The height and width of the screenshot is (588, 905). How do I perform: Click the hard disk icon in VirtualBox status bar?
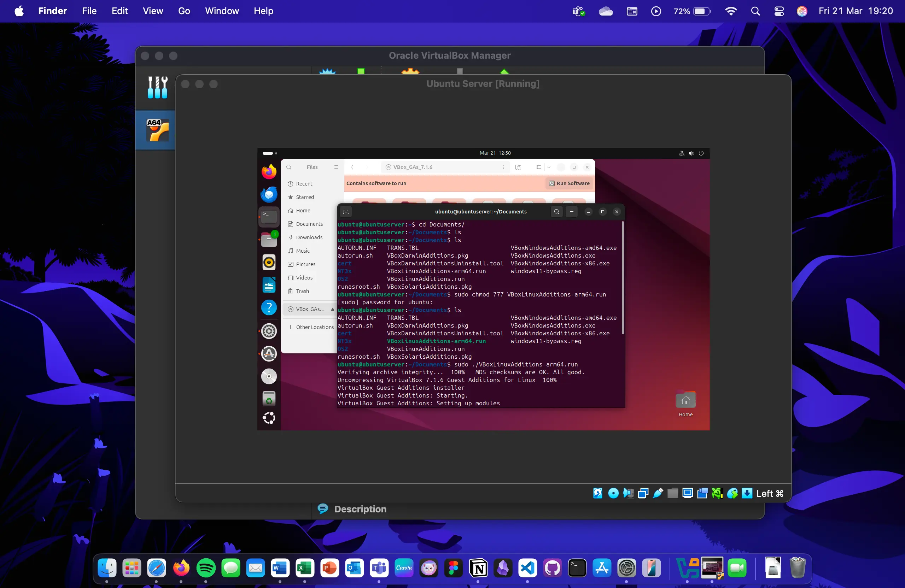(x=598, y=493)
